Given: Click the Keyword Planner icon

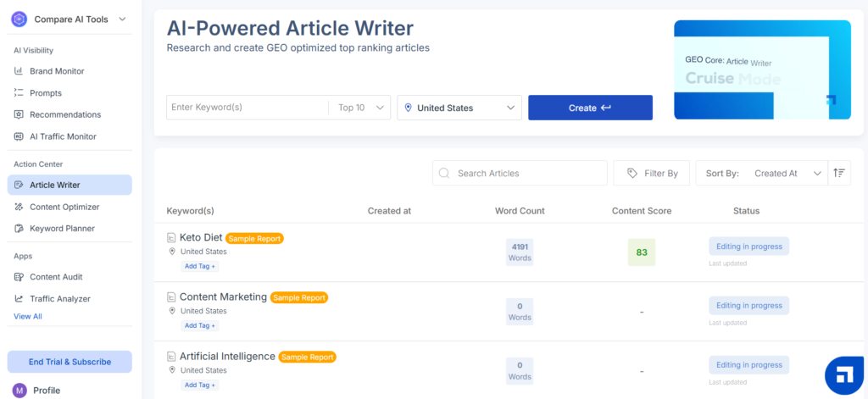Looking at the screenshot, I should click(x=19, y=228).
